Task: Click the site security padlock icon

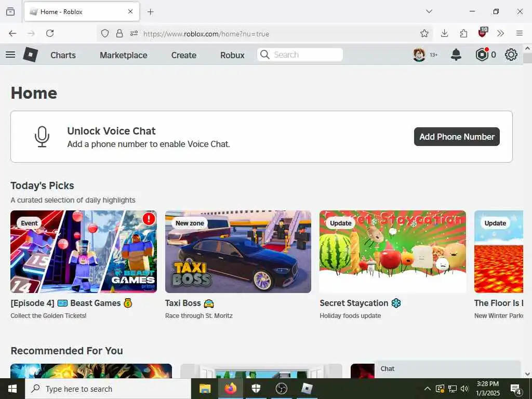Action: (x=119, y=33)
